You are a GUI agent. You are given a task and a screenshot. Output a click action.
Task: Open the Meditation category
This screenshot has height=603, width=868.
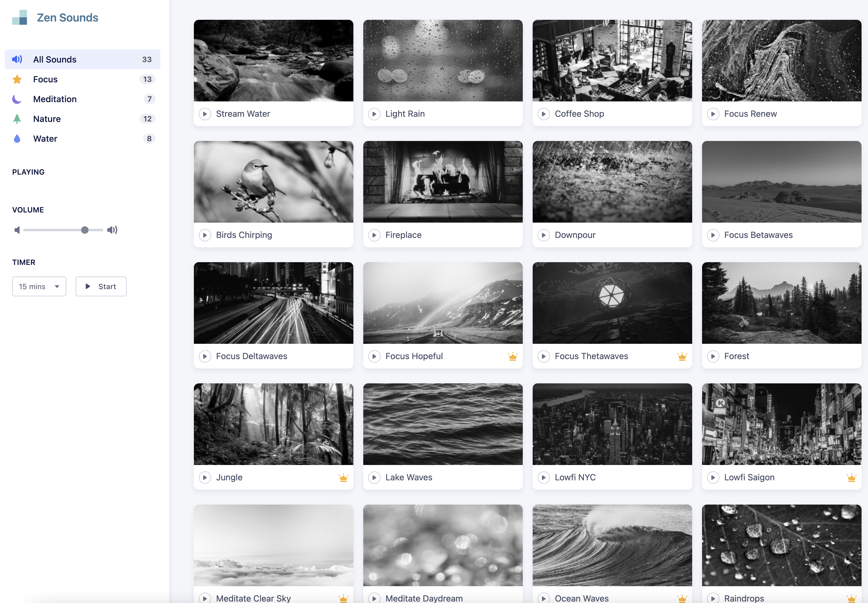pyautogui.click(x=55, y=99)
